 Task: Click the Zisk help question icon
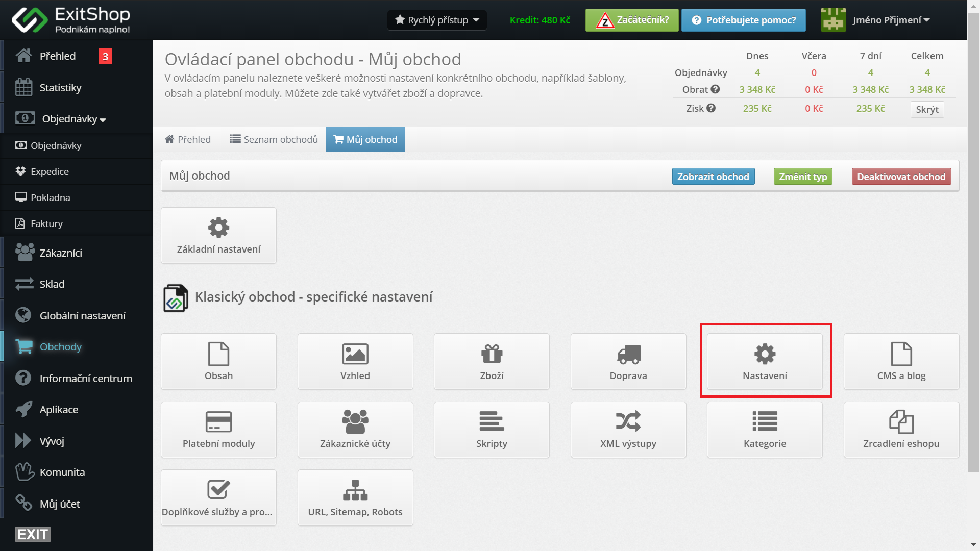tap(711, 108)
